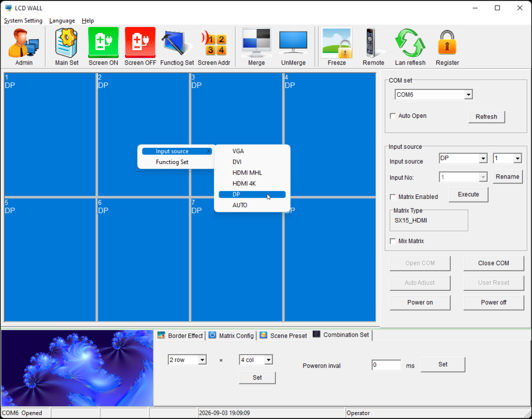
Task: Click the Lan reflesh arrows icon
Action: tap(410, 43)
